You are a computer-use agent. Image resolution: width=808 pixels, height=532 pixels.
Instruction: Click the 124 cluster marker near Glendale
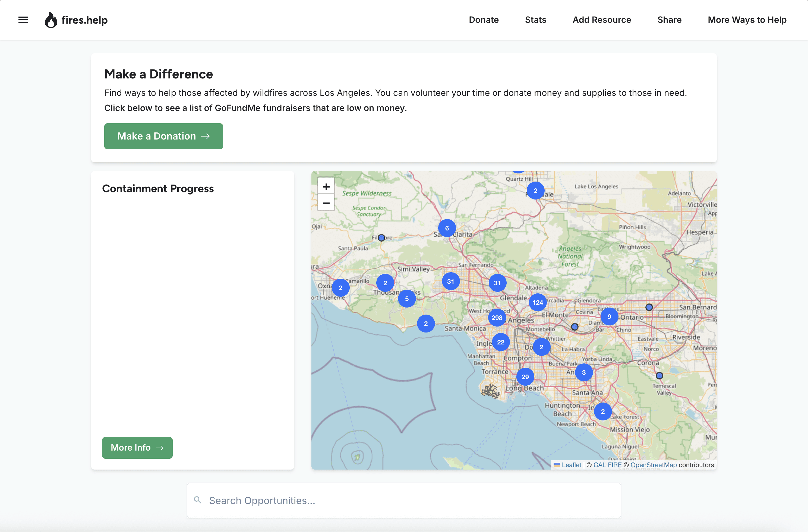(x=537, y=302)
